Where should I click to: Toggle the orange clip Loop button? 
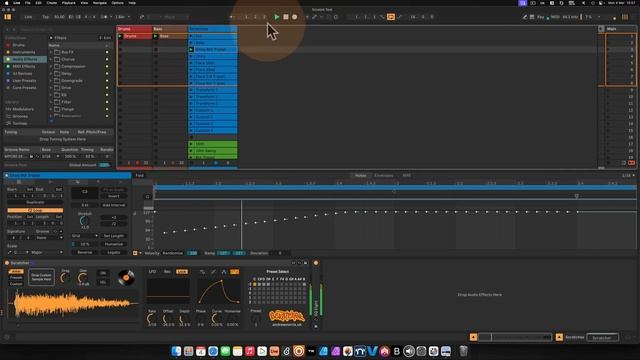(x=35, y=211)
